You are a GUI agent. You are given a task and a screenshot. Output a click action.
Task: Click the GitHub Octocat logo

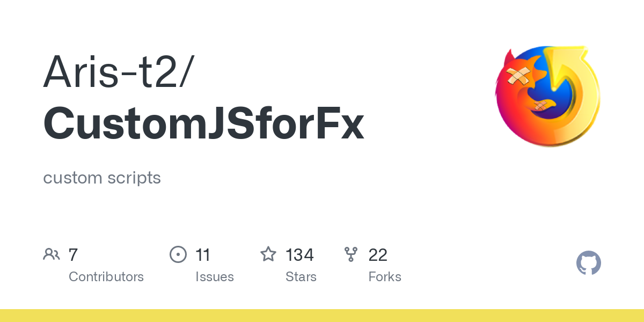pos(588,264)
